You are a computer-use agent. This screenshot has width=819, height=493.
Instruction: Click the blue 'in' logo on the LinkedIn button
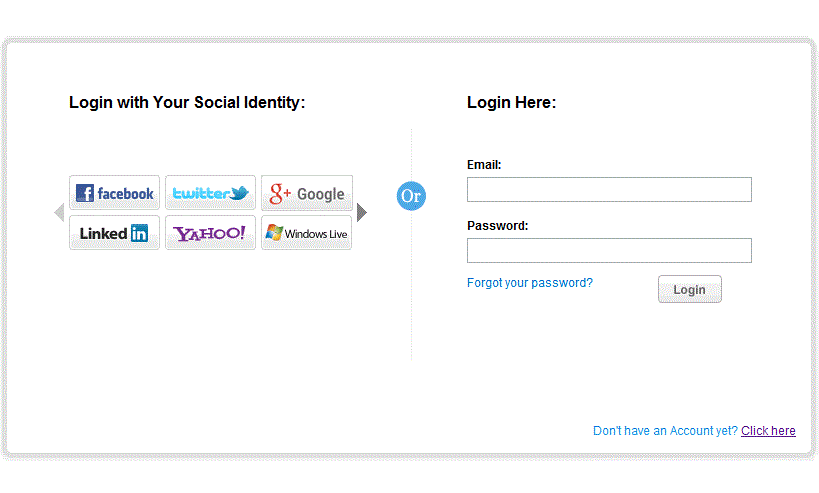pyautogui.click(x=139, y=233)
